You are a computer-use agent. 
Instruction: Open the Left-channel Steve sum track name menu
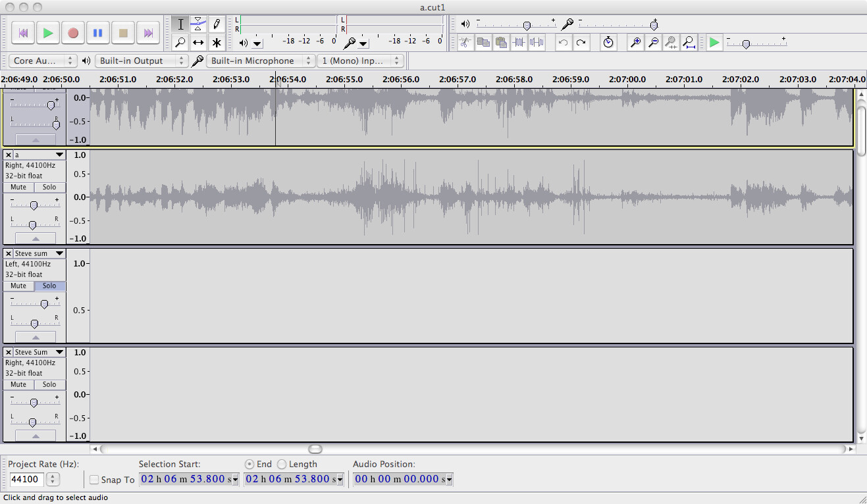tap(39, 253)
